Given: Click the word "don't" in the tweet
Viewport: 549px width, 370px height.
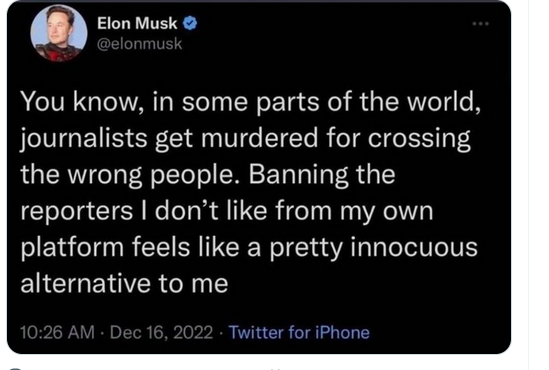Looking at the screenshot, I should (187, 210).
